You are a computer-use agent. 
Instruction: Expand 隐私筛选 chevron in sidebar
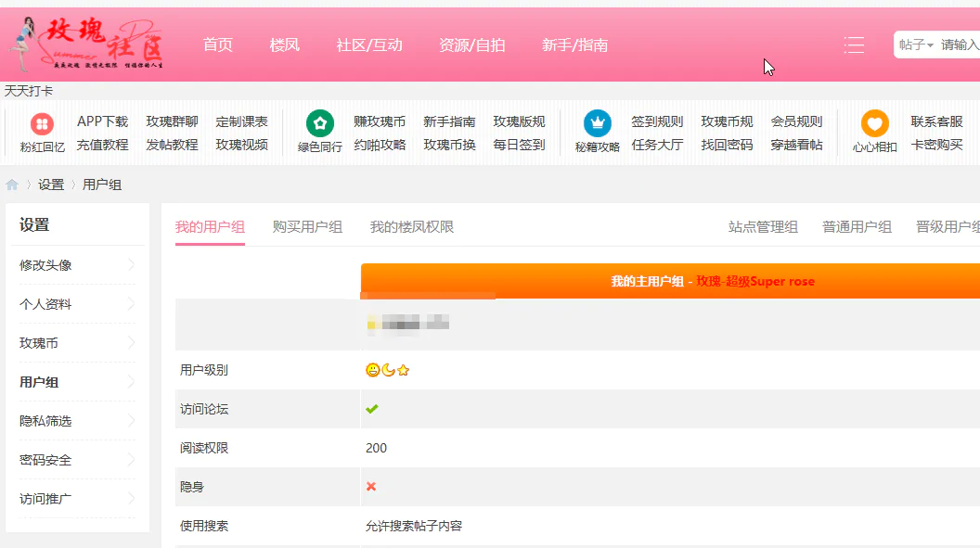[x=131, y=421]
